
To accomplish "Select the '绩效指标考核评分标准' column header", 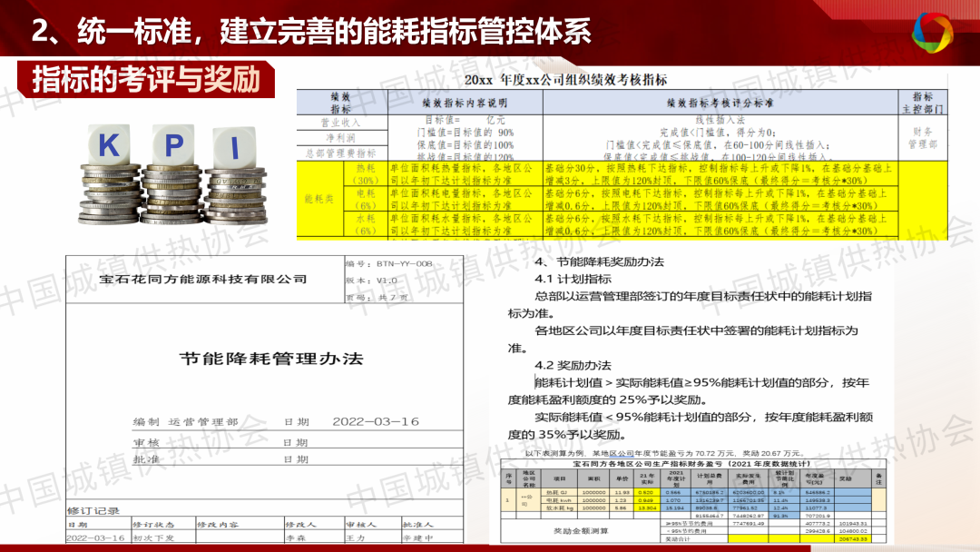I will [720, 103].
